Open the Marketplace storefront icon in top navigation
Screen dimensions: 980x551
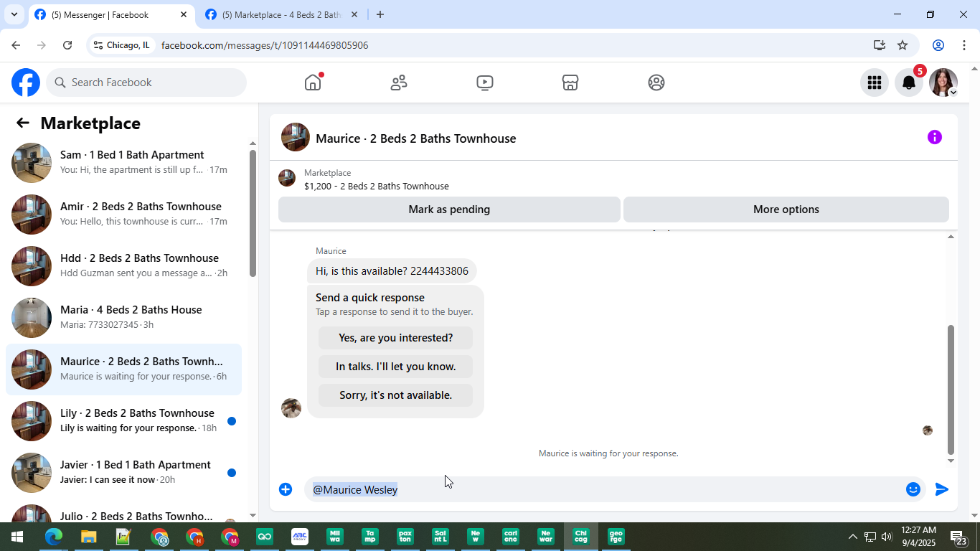[570, 83]
